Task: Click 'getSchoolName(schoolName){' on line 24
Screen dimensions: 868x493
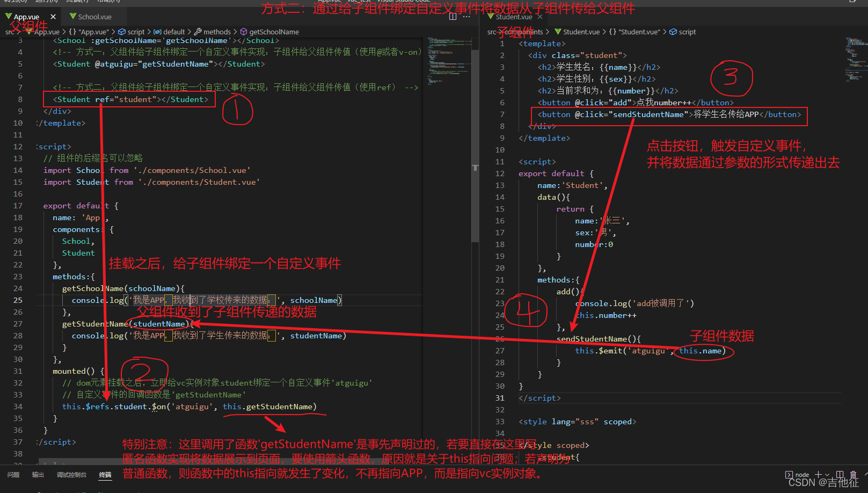Action: tap(123, 288)
